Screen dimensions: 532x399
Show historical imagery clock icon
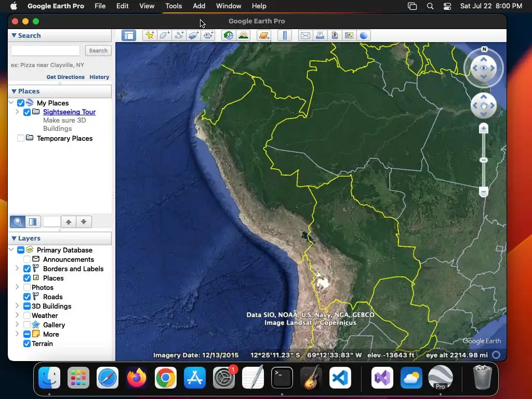coord(229,35)
